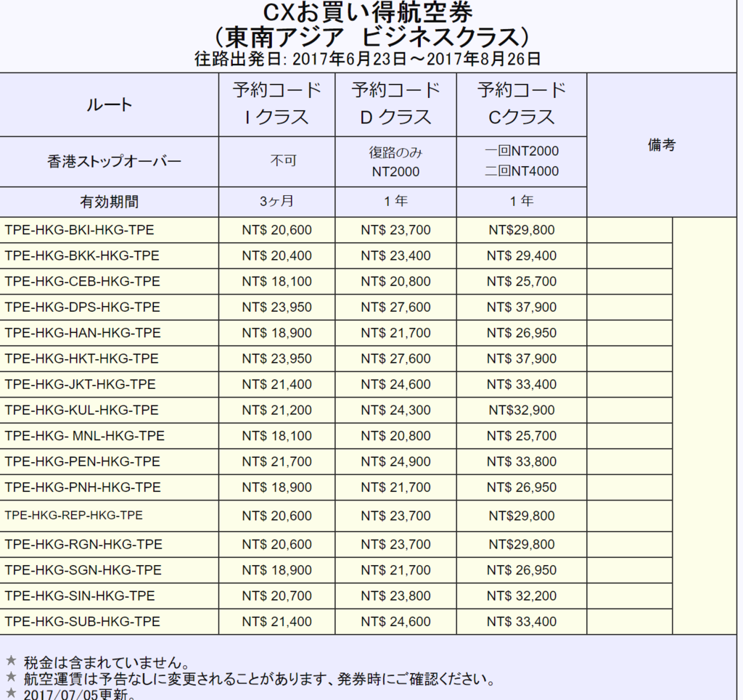The image size is (743, 700).
Task: Click the note '税金は含まれていません。'
Action: pyautogui.click(x=107, y=662)
